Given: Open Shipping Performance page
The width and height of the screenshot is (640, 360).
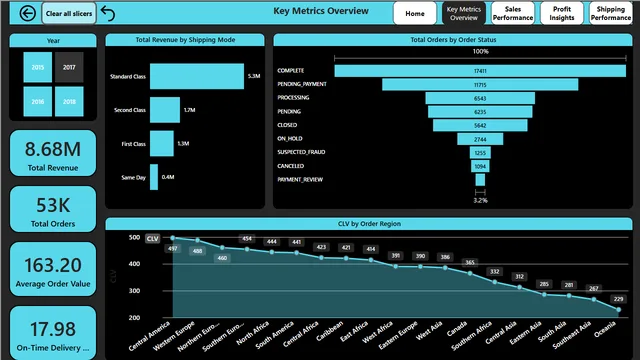Looking at the screenshot, I should [x=611, y=13].
